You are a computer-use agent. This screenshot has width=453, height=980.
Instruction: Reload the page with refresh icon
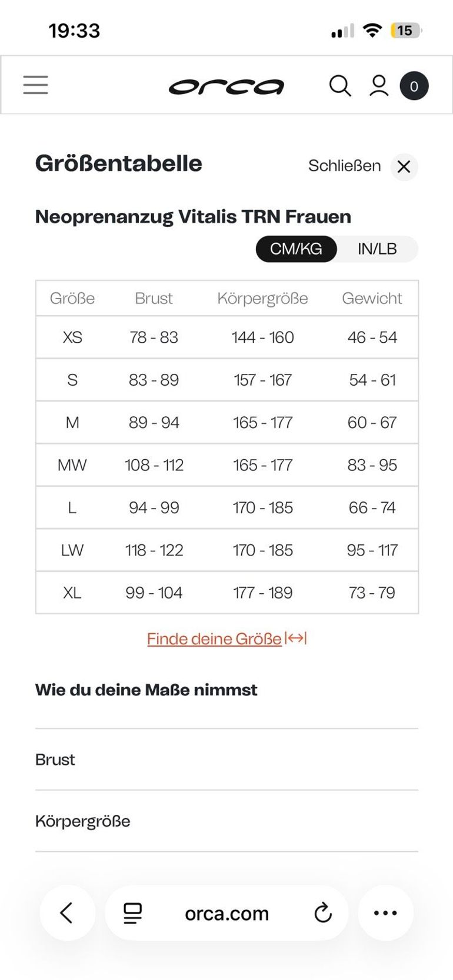[x=323, y=913]
